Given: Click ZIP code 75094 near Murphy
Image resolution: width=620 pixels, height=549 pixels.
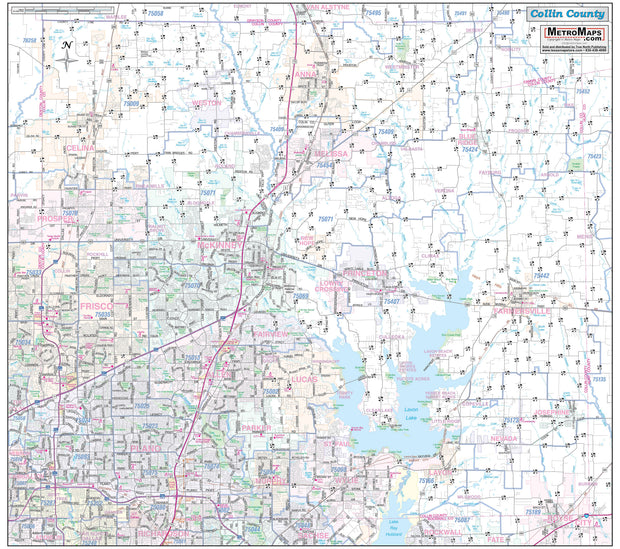Looking at the screenshot, I should [x=267, y=473].
